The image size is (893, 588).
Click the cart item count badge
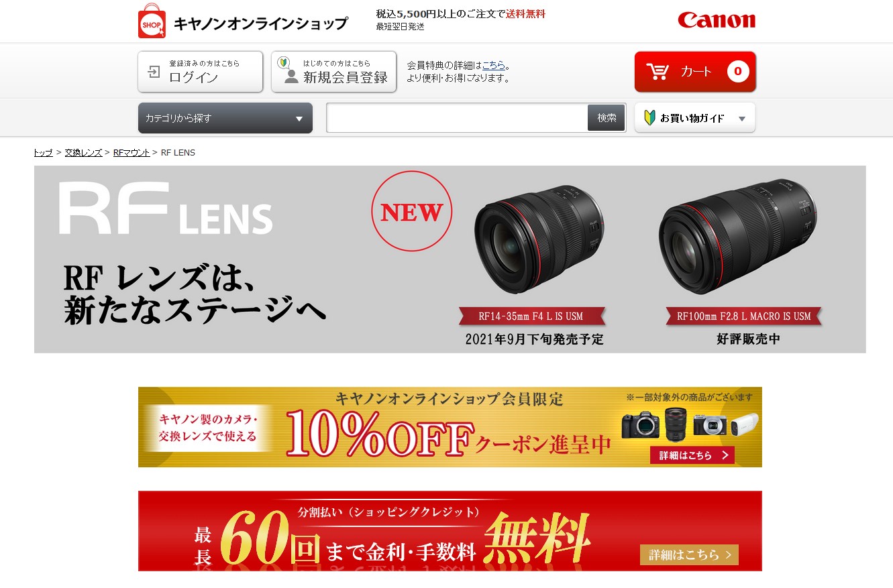tap(737, 71)
